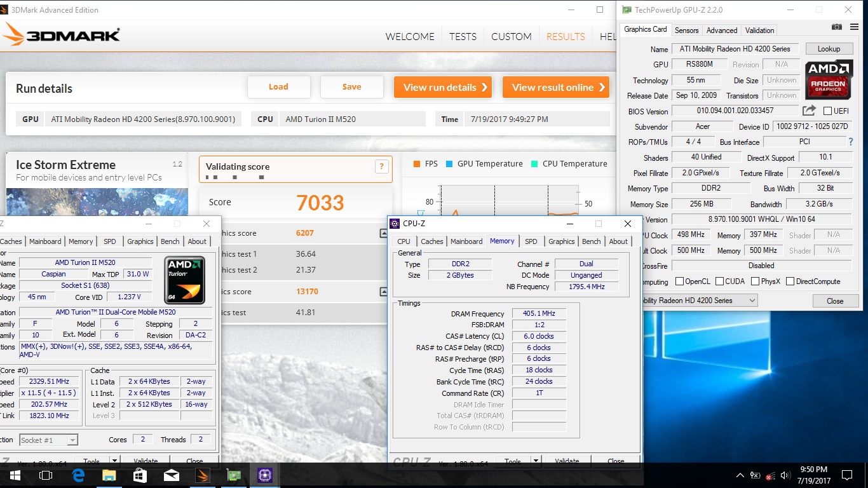Switch to the Sensors tab in GPU-Z
Image resolution: width=868 pixels, height=488 pixels.
(x=686, y=30)
